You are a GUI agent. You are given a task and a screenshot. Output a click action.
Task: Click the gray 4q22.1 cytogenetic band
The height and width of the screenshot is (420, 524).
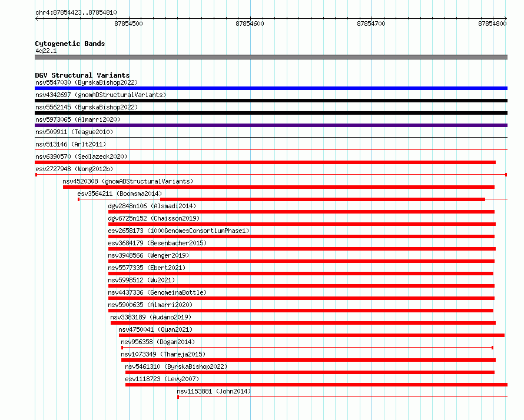(x=271, y=57)
